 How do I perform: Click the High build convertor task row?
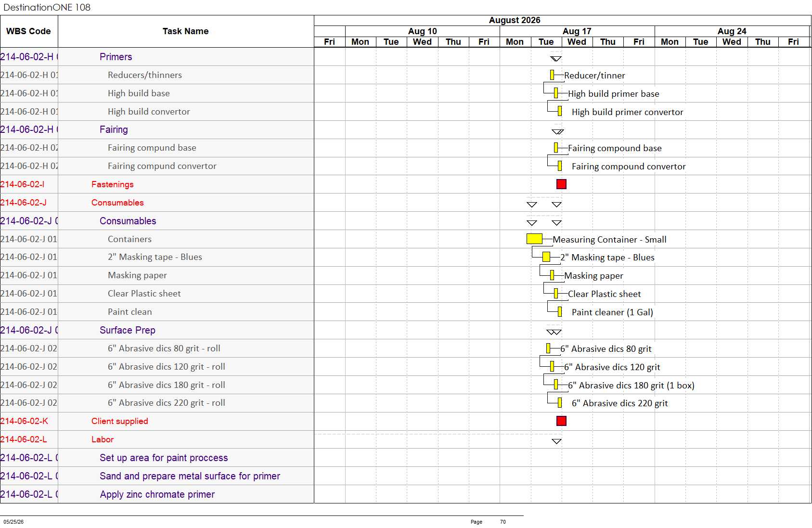point(157,112)
